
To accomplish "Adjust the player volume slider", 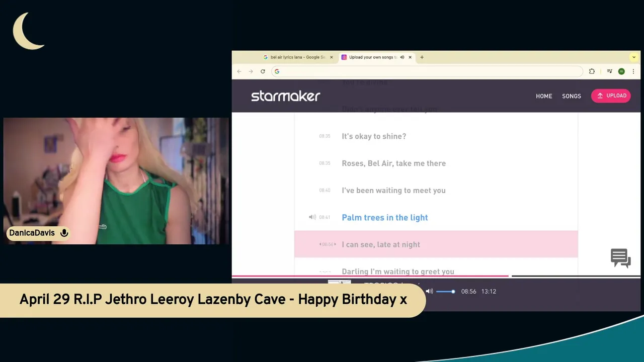I will pyautogui.click(x=445, y=291).
